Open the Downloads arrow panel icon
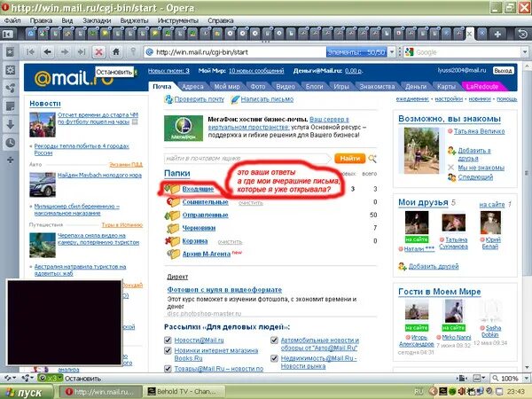 pos(10,124)
